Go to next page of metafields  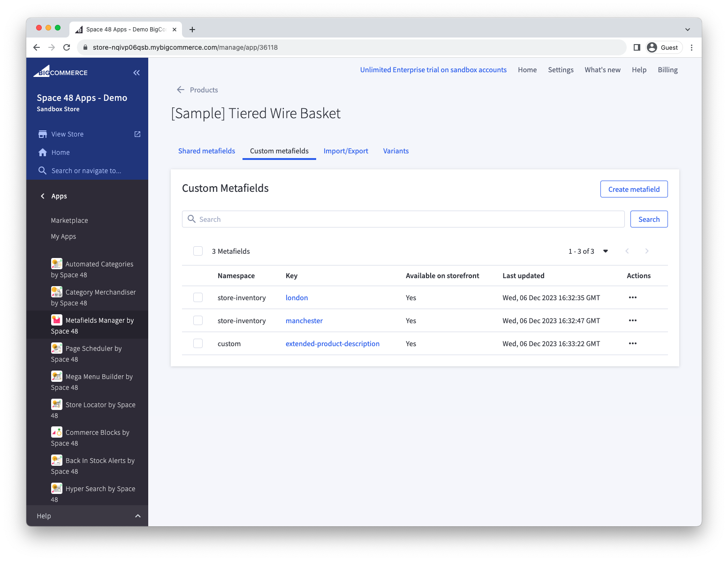coord(647,251)
